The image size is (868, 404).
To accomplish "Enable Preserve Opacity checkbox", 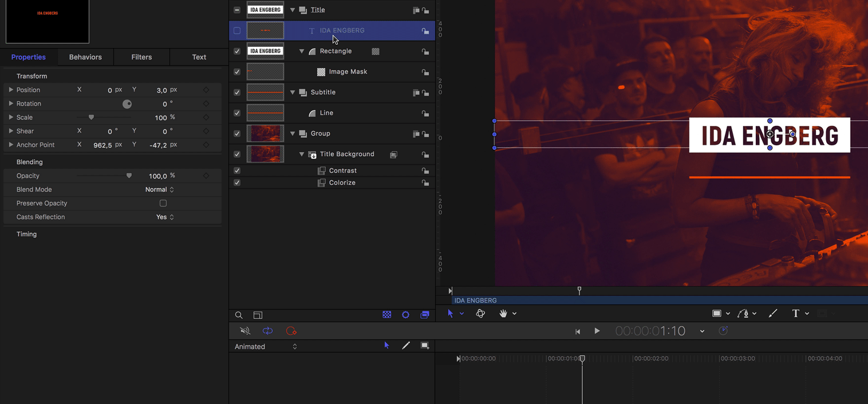I will click(x=163, y=203).
